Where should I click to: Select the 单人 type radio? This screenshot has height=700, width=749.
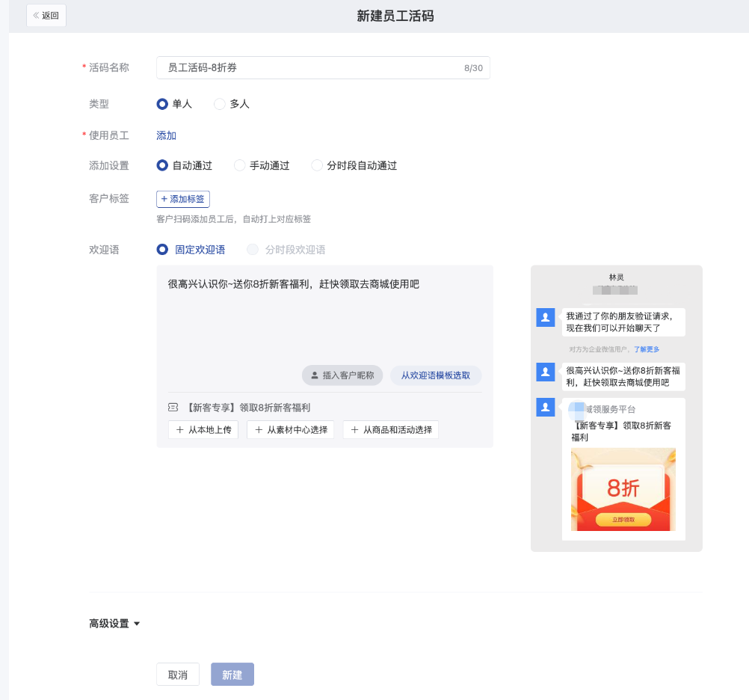[162, 104]
